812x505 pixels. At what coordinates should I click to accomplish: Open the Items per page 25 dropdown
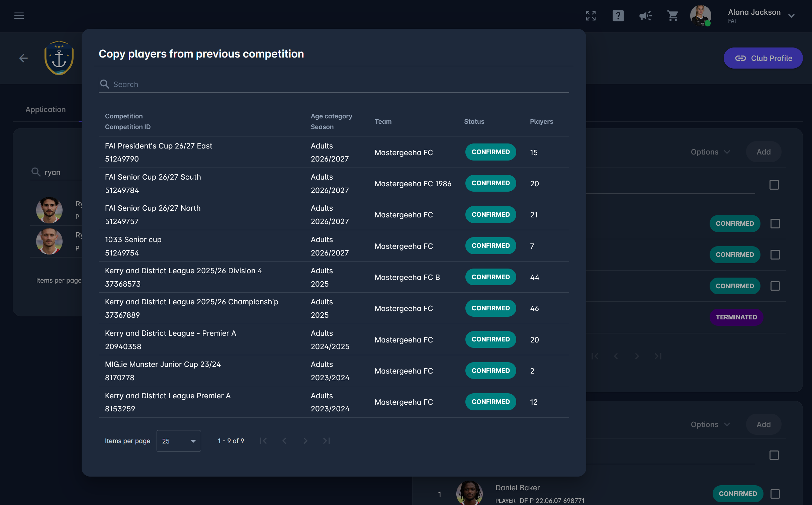[179, 441]
